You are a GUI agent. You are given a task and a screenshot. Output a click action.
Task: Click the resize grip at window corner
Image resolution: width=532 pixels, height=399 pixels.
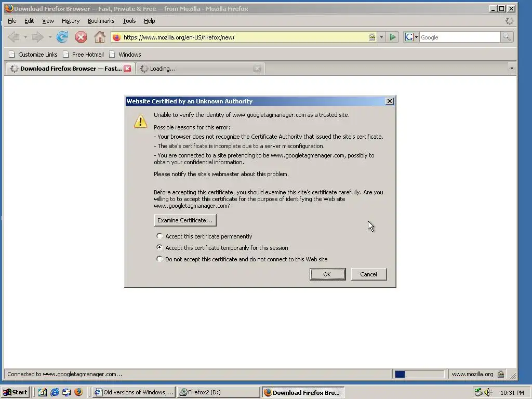coord(513,375)
